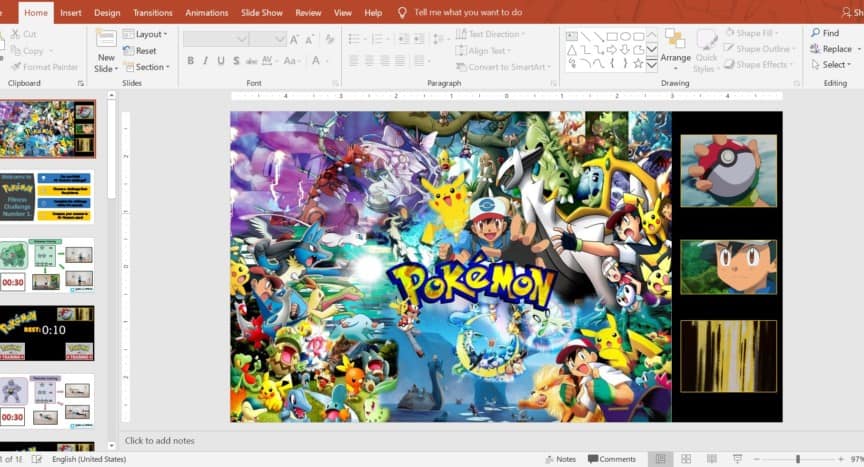Open the Section dropdown
Screen dimensions: 864x467
pos(146,67)
